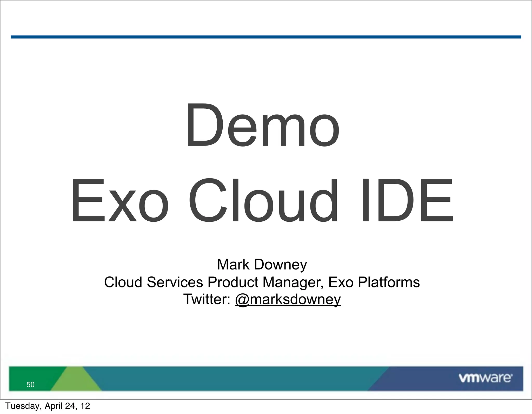Click the teal middle section of footer

[234, 378]
